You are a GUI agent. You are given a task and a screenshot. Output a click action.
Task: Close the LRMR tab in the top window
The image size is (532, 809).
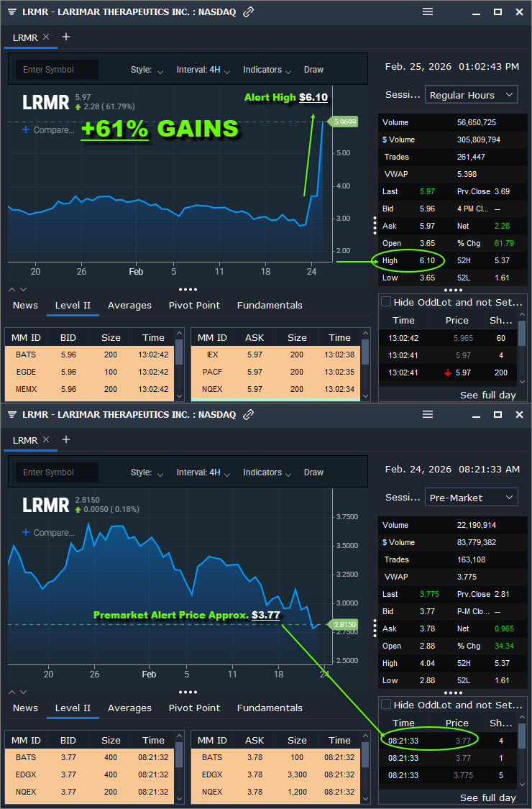pyautogui.click(x=46, y=37)
